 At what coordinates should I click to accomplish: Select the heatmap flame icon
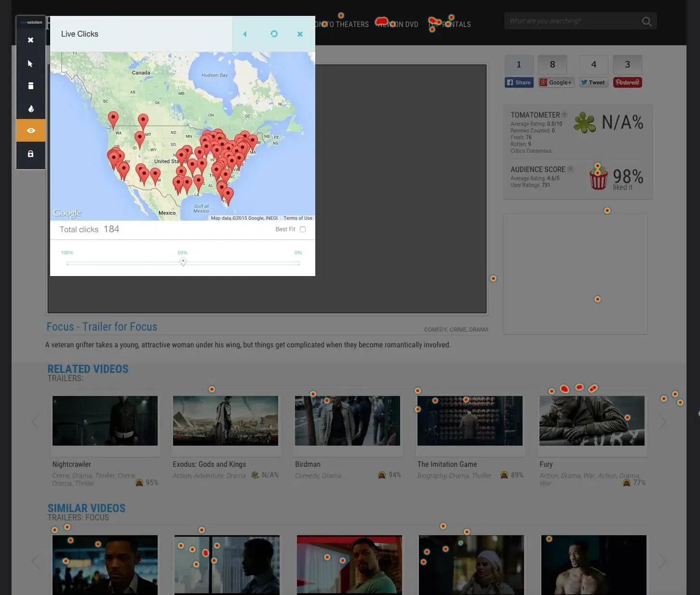coord(30,108)
